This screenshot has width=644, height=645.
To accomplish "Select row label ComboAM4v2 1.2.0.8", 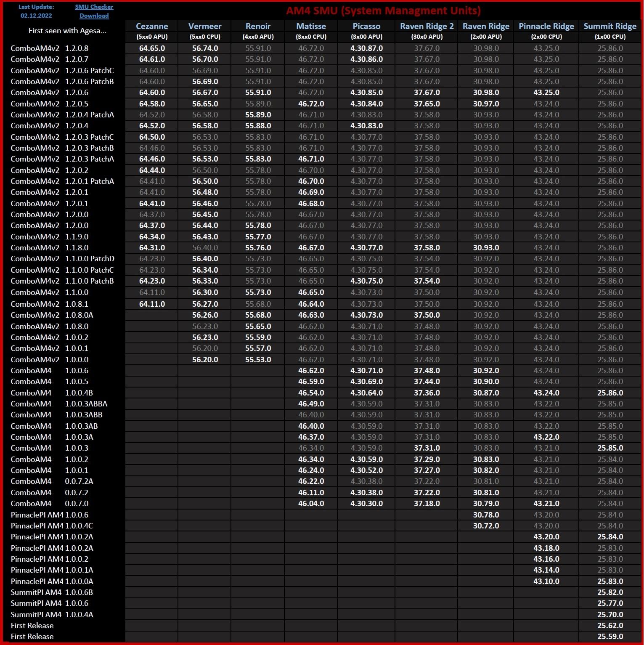I will 50,48.
